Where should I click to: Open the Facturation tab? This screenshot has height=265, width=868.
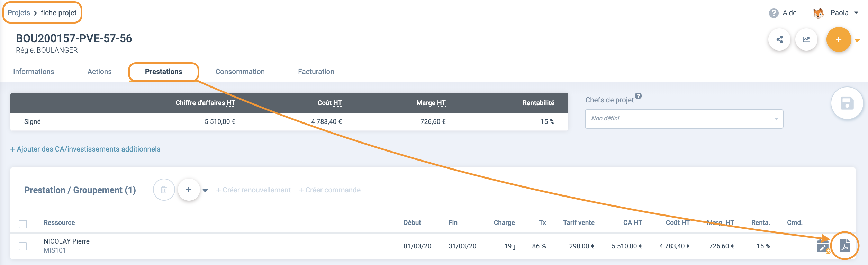coord(316,72)
